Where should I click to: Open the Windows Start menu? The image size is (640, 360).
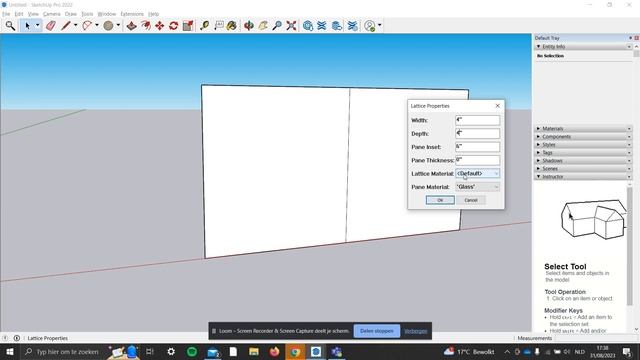click(9, 351)
